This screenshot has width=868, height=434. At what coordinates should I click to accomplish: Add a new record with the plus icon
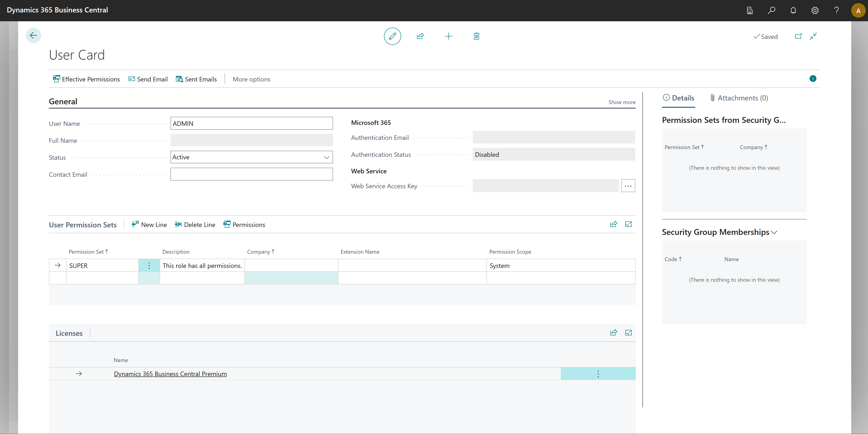[x=448, y=36]
